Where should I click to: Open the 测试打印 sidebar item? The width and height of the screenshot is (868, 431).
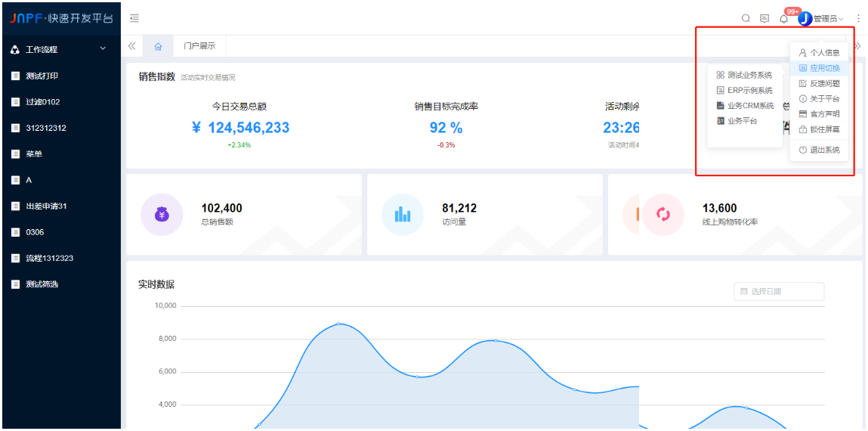tap(61, 76)
